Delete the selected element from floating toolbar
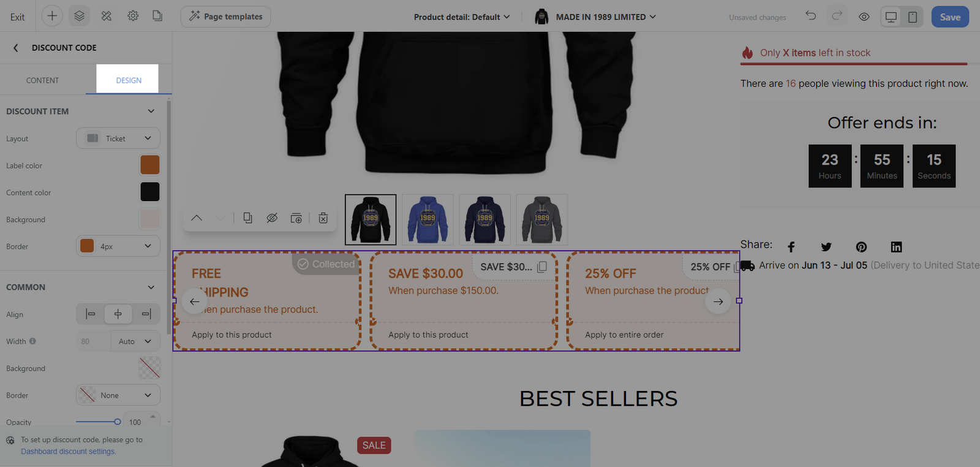This screenshot has height=467, width=980. (x=323, y=218)
